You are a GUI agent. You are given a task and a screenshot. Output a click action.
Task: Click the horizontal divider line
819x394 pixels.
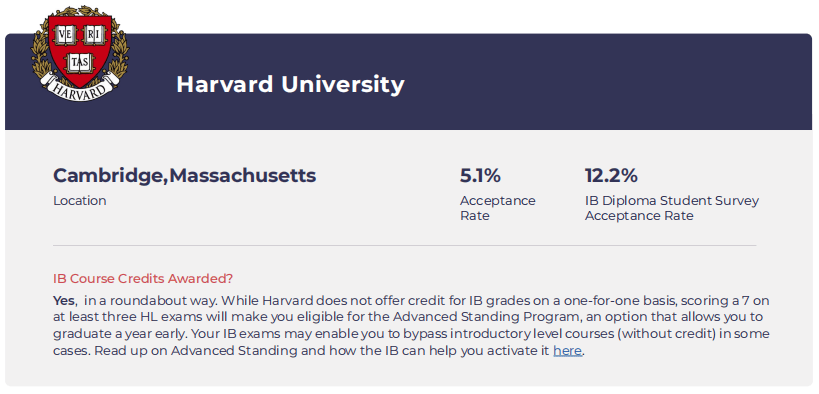405,245
